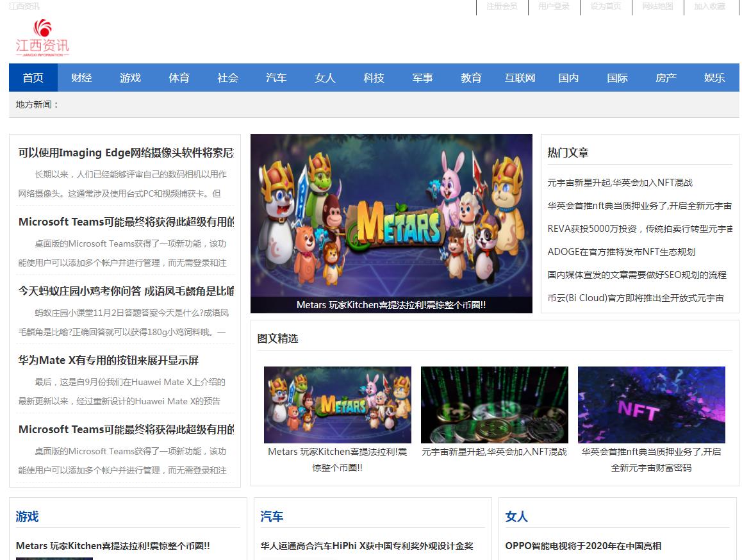This screenshot has width=742, height=560.
Task: Click the Imaging Edge article summary text
Action: coord(122,184)
